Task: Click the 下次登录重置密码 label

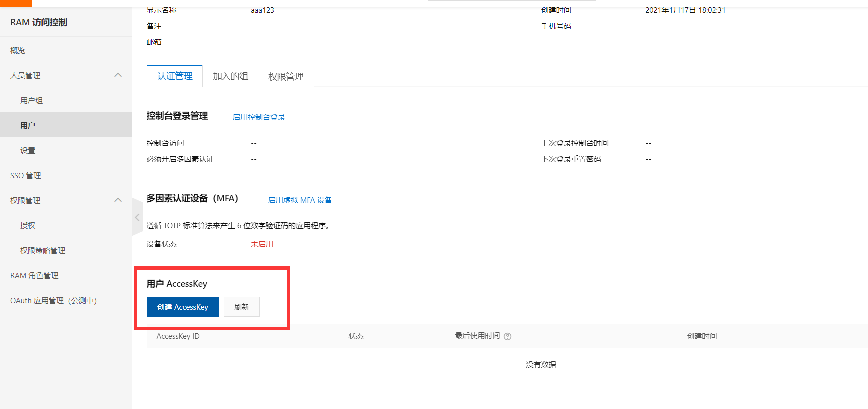Action: 571,159
